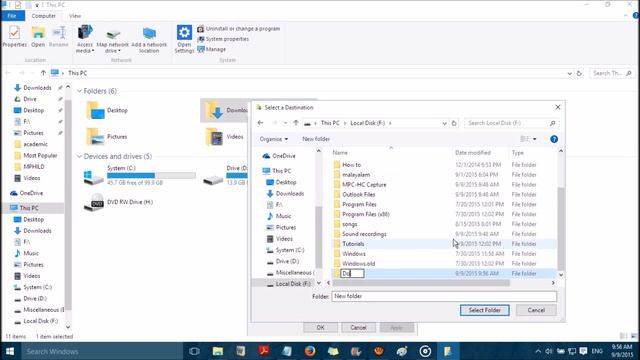640x360 pixels.
Task: Collapse Devices and drives (5) group
Action: [x=79, y=156]
